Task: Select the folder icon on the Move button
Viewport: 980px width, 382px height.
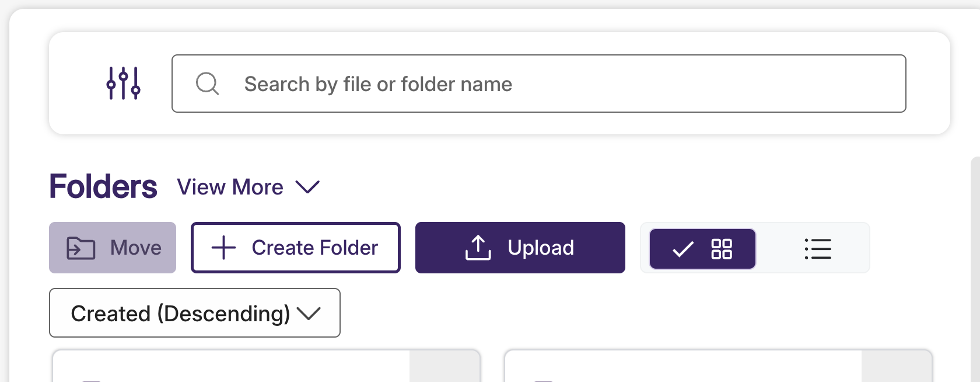Action: tap(80, 247)
